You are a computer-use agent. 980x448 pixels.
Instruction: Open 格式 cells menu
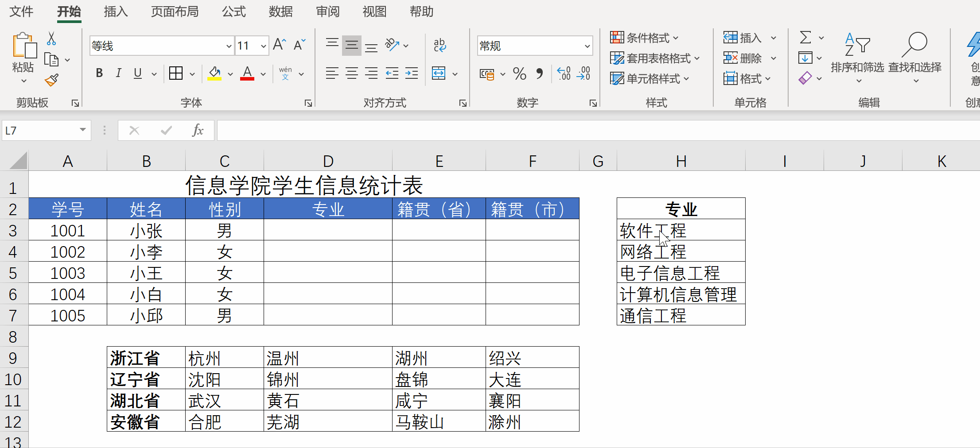[747, 79]
